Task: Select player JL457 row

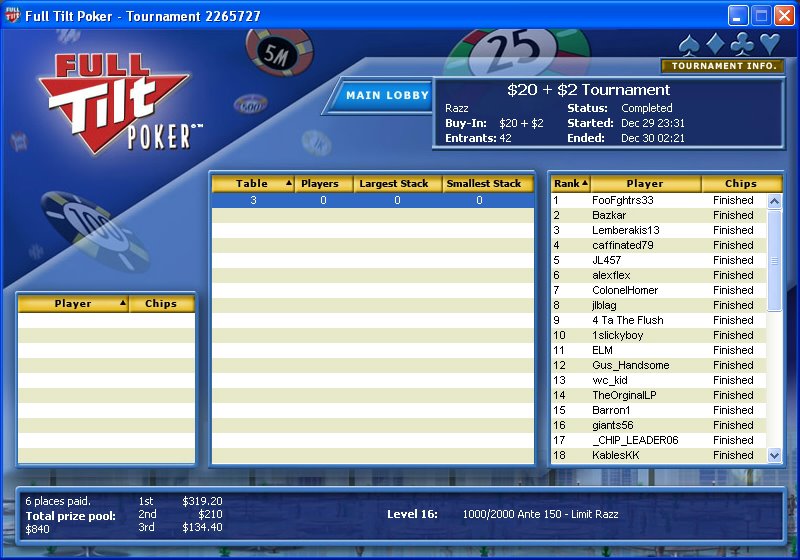Action: 659,260
